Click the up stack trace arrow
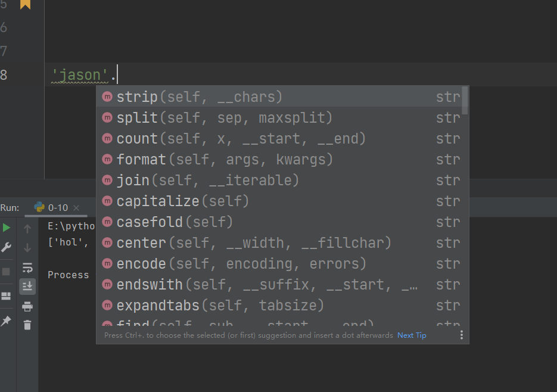The height and width of the screenshot is (392, 557). click(27, 228)
